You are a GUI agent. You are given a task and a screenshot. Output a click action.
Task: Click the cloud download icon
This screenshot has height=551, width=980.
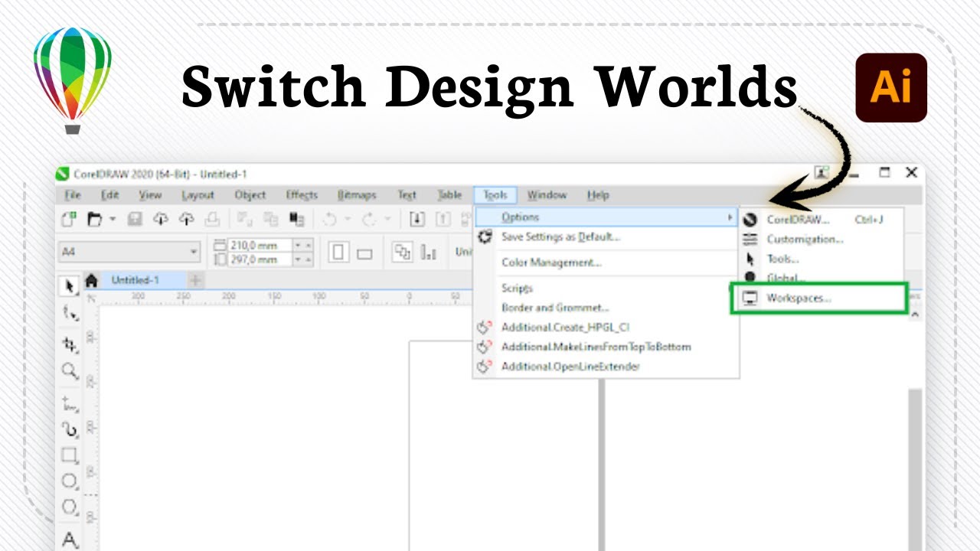[160, 220]
